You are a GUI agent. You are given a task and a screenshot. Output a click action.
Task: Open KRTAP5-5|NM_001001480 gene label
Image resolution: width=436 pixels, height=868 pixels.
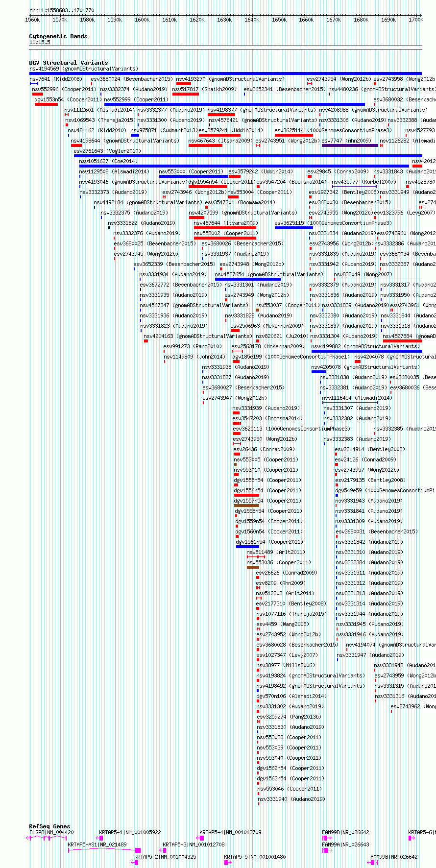click(255, 857)
